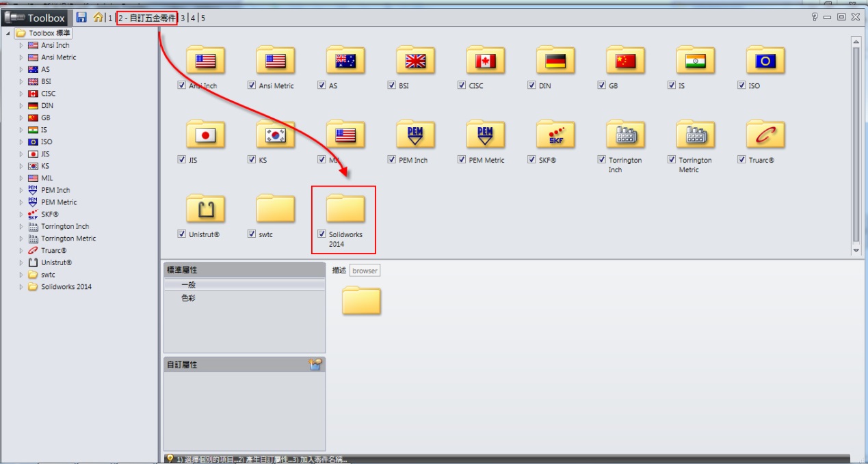
Task: Click the Home icon in the toolbar
Action: click(98, 17)
